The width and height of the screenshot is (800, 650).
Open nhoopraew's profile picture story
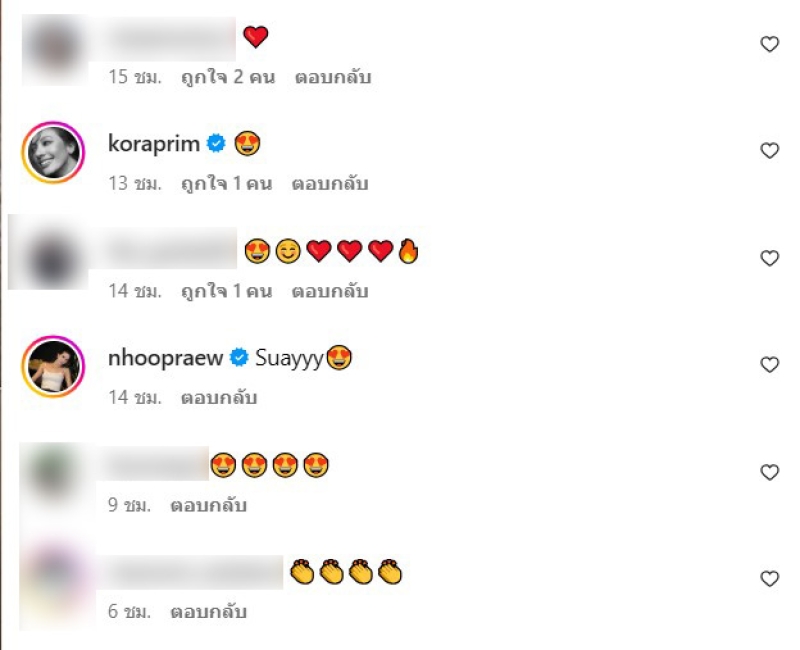53,366
